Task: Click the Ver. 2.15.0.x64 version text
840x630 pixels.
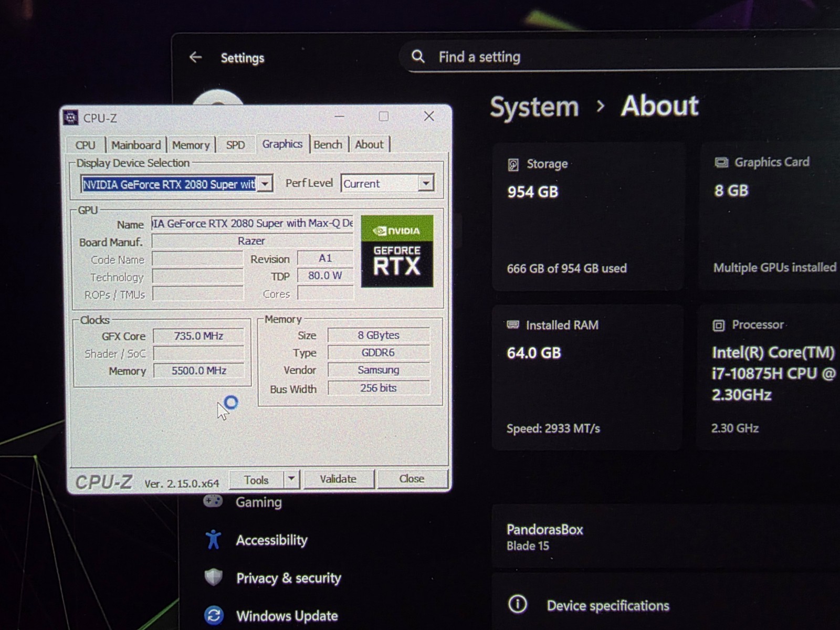Action: coord(182,484)
